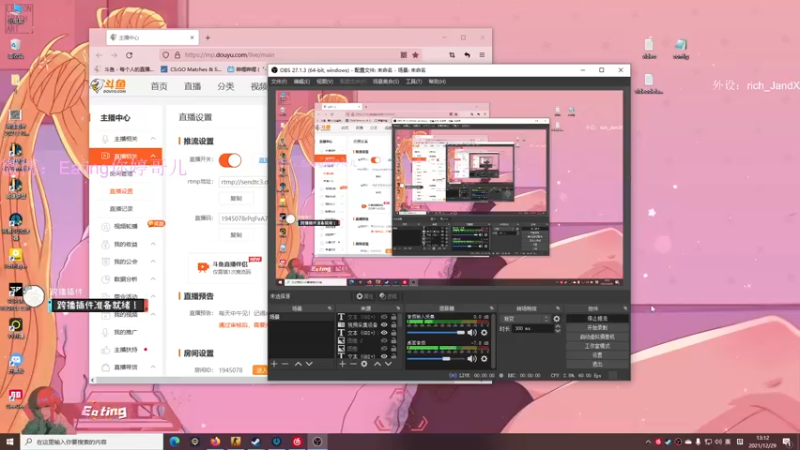Screen dimensions: 800x450
Task: Click the Firefox address bar URL
Action: click(230, 55)
